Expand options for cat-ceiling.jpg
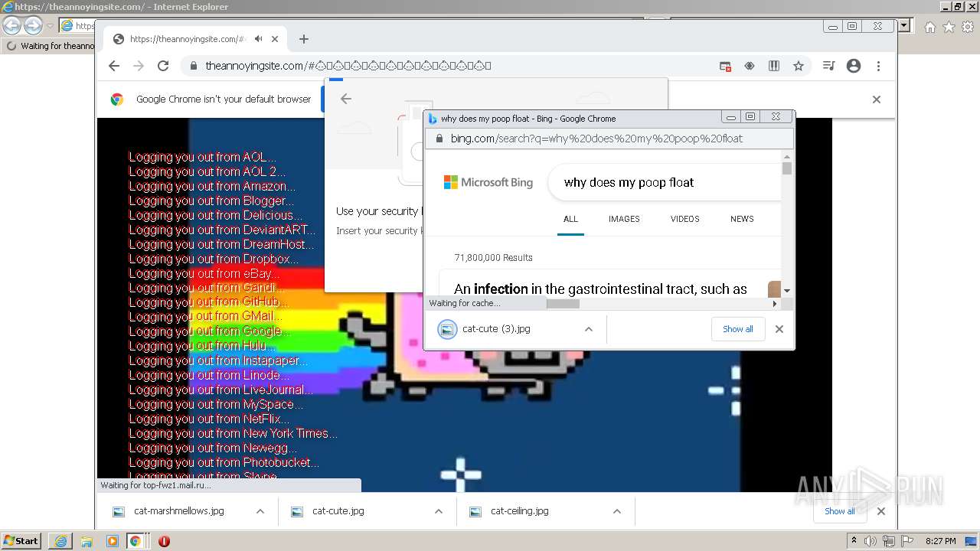 (617, 511)
